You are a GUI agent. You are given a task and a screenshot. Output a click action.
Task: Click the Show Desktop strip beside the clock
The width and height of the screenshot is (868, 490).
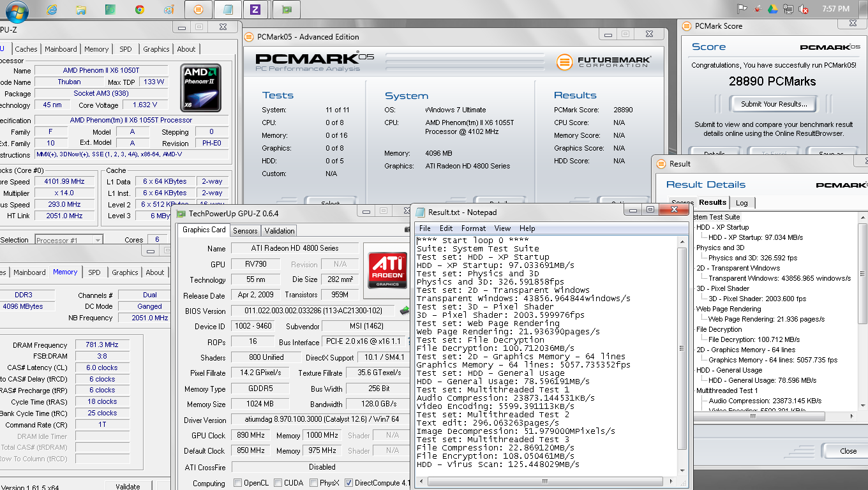coord(863,10)
